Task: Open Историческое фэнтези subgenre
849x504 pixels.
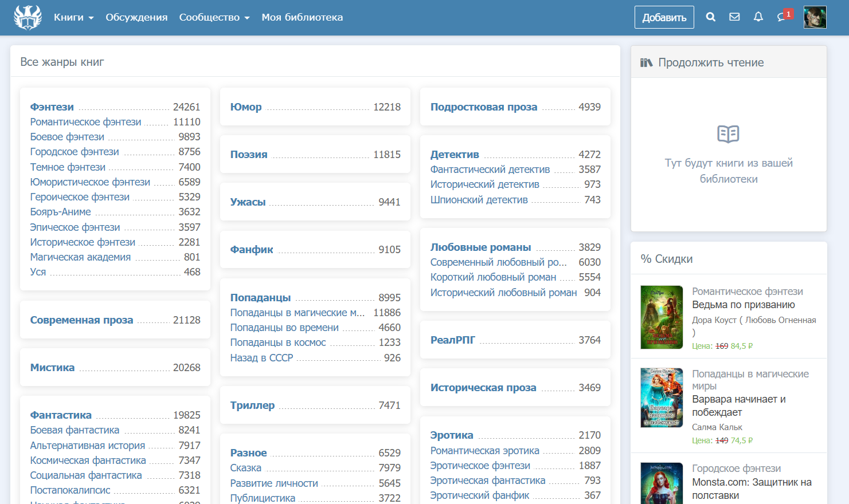Action: (83, 242)
